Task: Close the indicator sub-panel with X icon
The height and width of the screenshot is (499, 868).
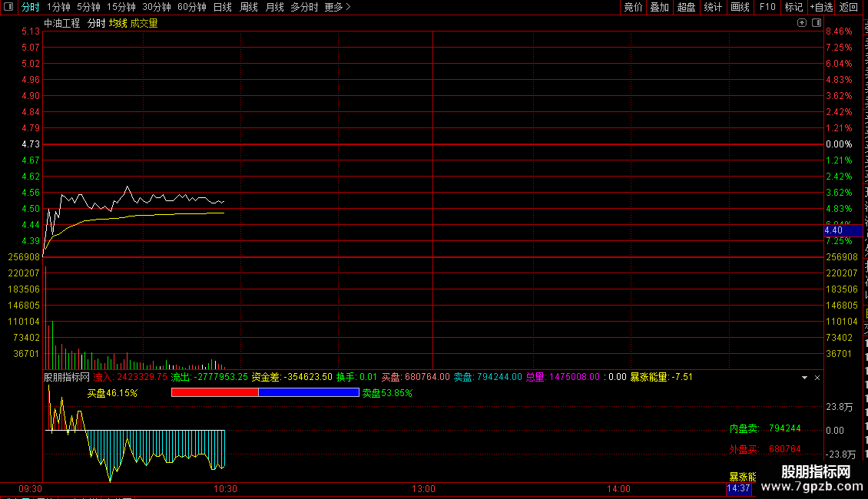Action: (x=817, y=378)
